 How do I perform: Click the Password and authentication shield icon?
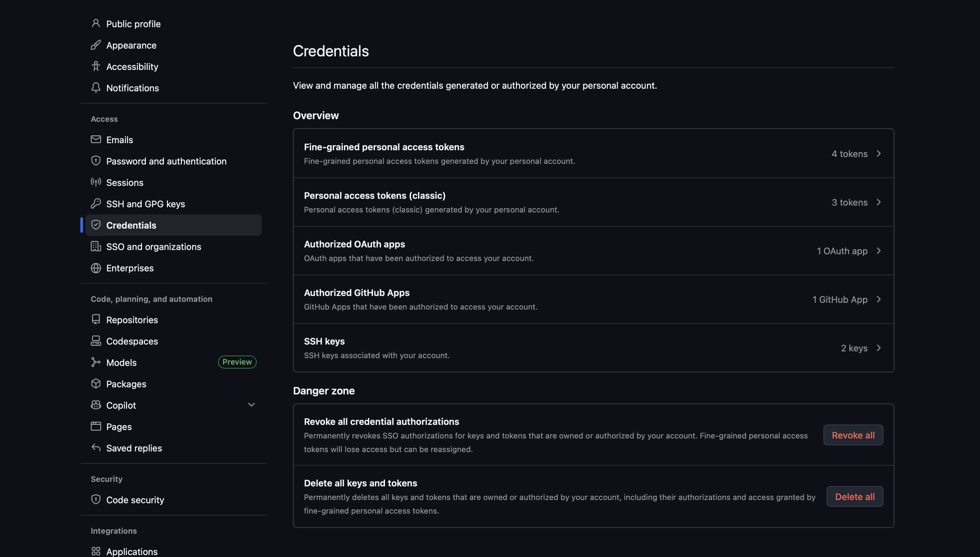click(96, 161)
